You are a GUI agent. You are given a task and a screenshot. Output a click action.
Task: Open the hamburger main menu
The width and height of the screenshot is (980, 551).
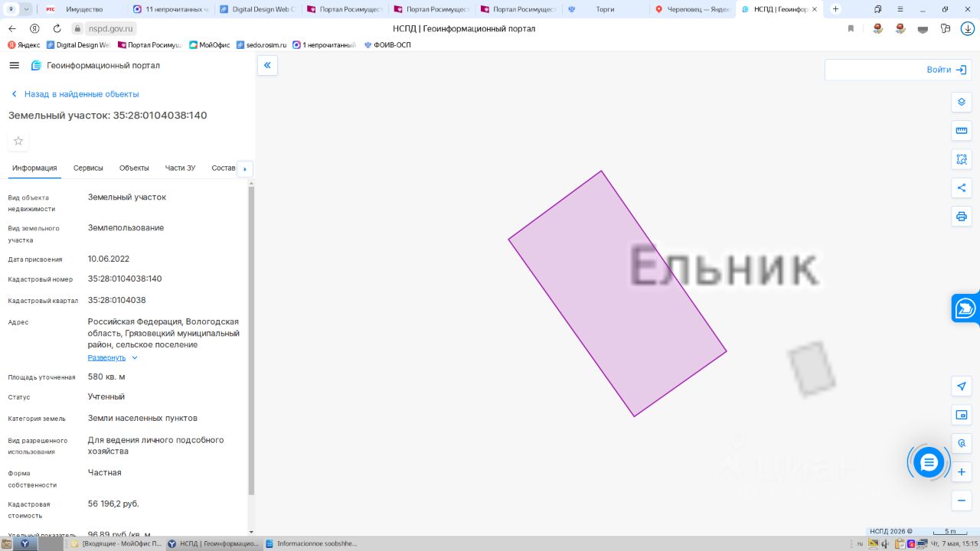[14, 66]
